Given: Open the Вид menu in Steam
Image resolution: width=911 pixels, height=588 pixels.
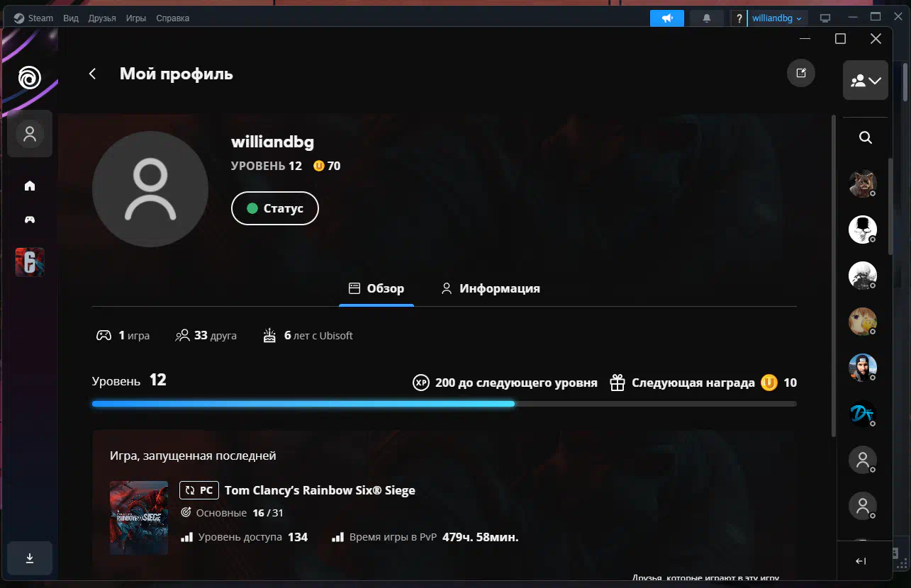Looking at the screenshot, I should pos(71,18).
